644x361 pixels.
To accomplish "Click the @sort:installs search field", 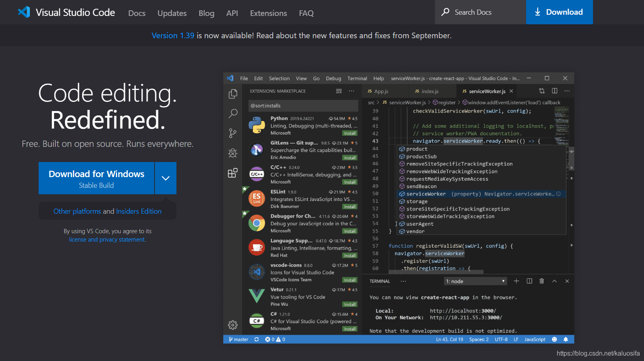I will [x=303, y=106].
